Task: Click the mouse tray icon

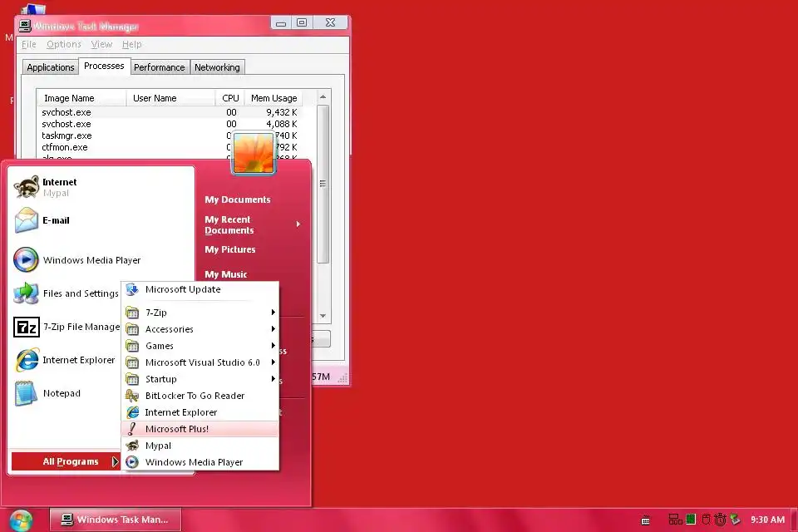Action: pyautogui.click(x=706, y=520)
